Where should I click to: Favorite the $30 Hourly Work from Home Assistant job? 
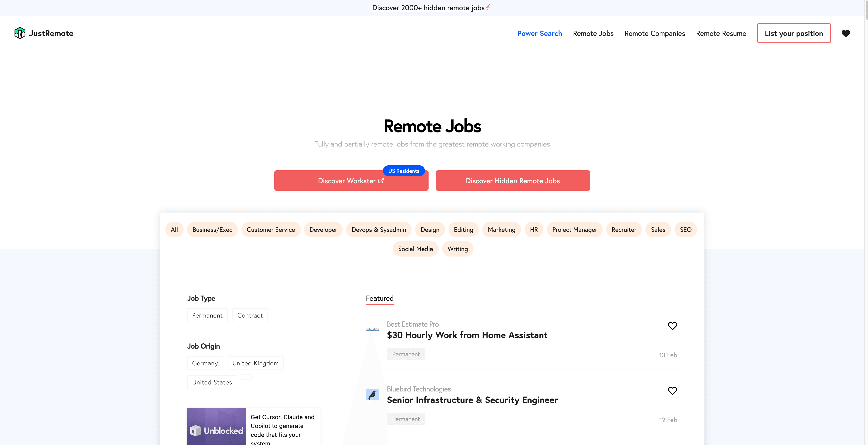click(673, 326)
